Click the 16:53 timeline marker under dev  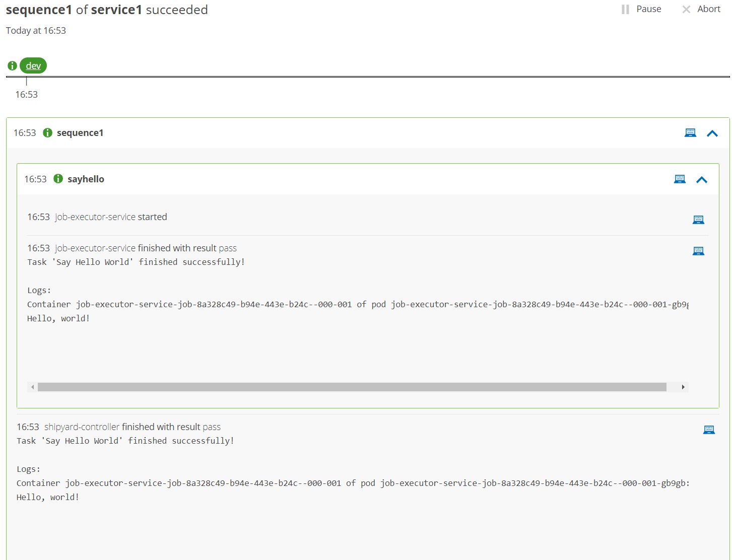pos(26,94)
